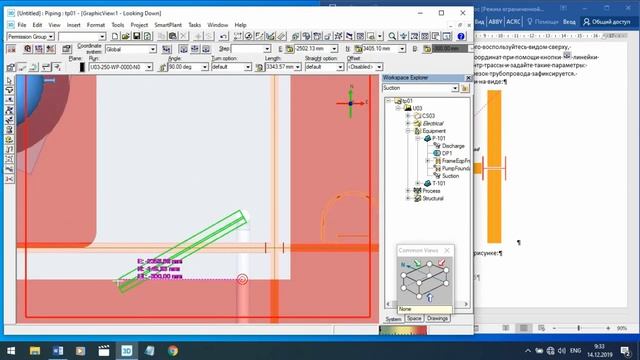Open the Offset Disabled dropdown
This screenshot has height=360, width=640.
[x=379, y=67]
